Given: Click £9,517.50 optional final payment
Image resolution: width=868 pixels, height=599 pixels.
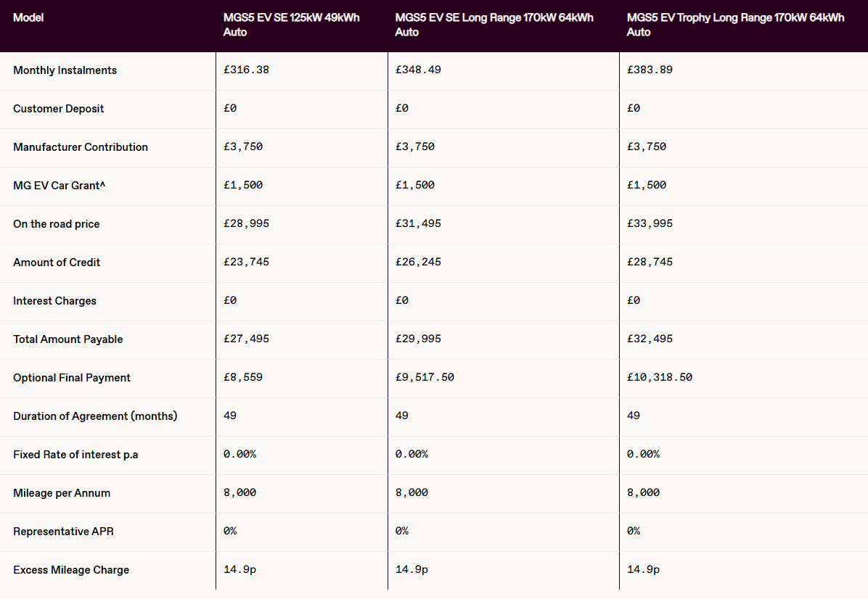Looking at the screenshot, I should [425, 377].
